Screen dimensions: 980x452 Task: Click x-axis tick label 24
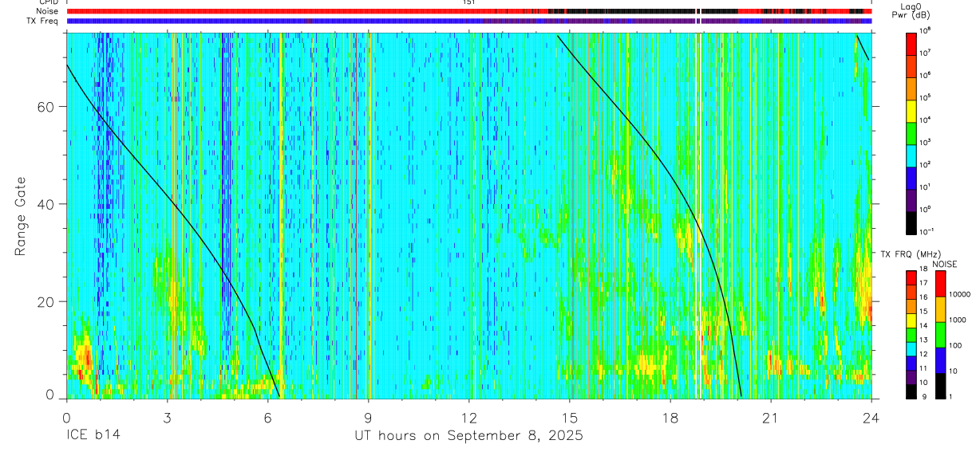pos(871,417)
